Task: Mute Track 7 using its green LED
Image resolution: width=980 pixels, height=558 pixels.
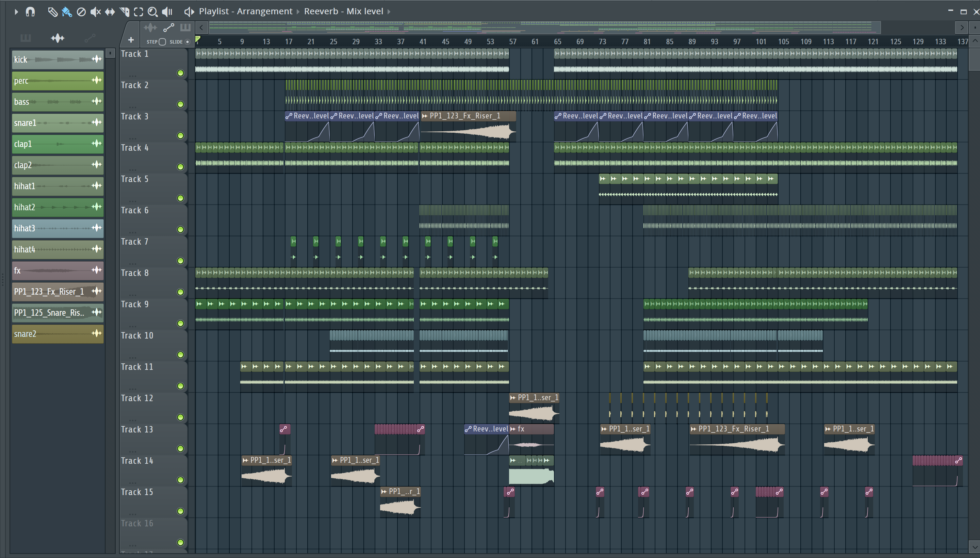Action: pos(180,261)
